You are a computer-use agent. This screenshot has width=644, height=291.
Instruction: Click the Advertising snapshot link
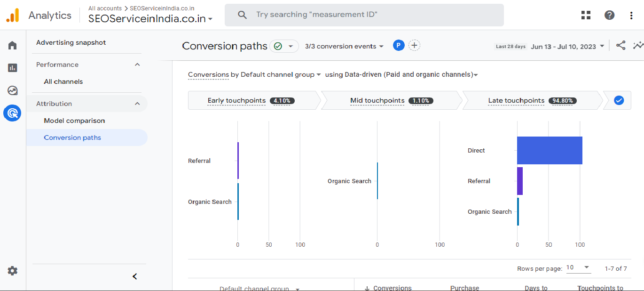(x=71, y=42)
